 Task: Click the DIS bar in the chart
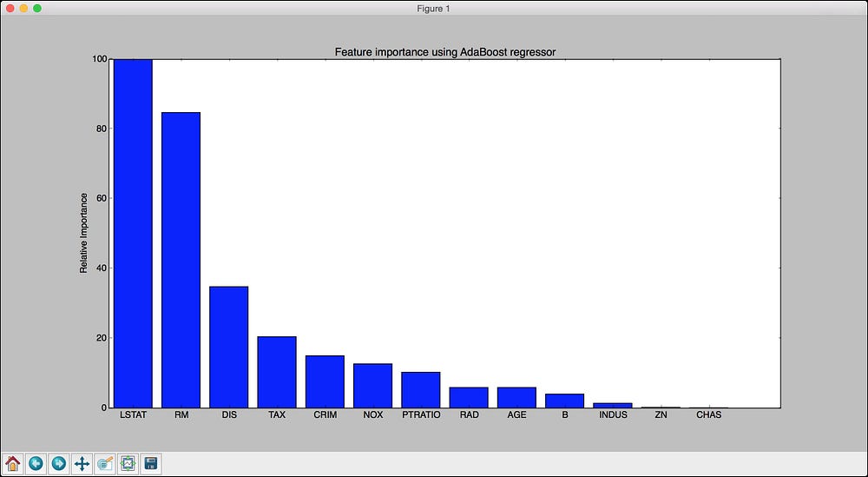pos(229,347)
